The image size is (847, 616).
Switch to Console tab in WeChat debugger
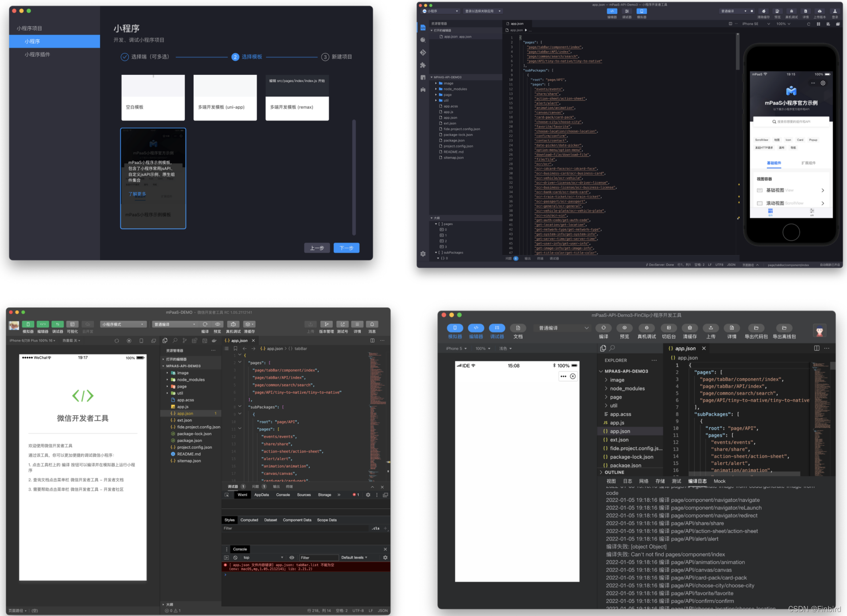[283, 495]
